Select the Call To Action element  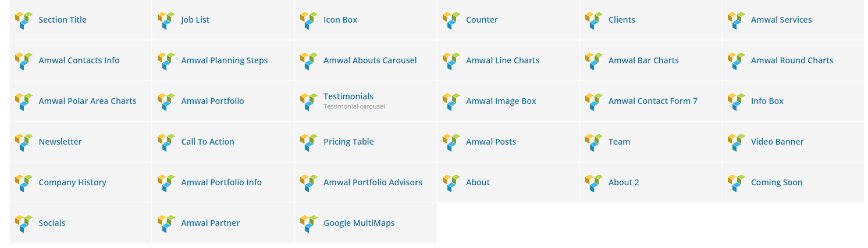[x=223, y=142]
